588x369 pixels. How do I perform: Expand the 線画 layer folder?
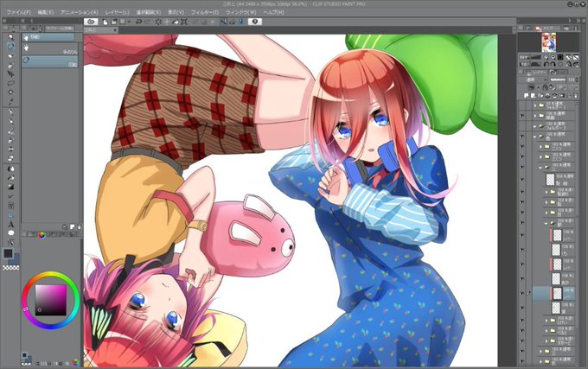coord(535,116)
